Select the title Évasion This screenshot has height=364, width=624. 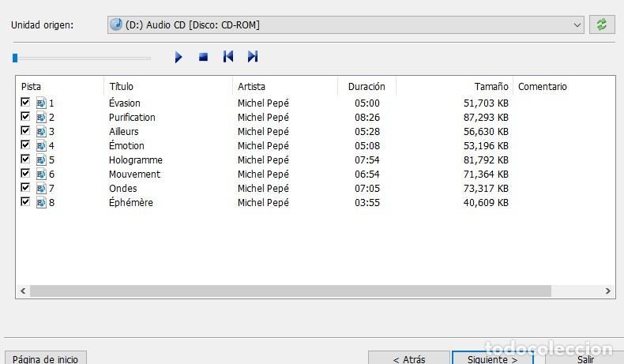coord(125,102)
